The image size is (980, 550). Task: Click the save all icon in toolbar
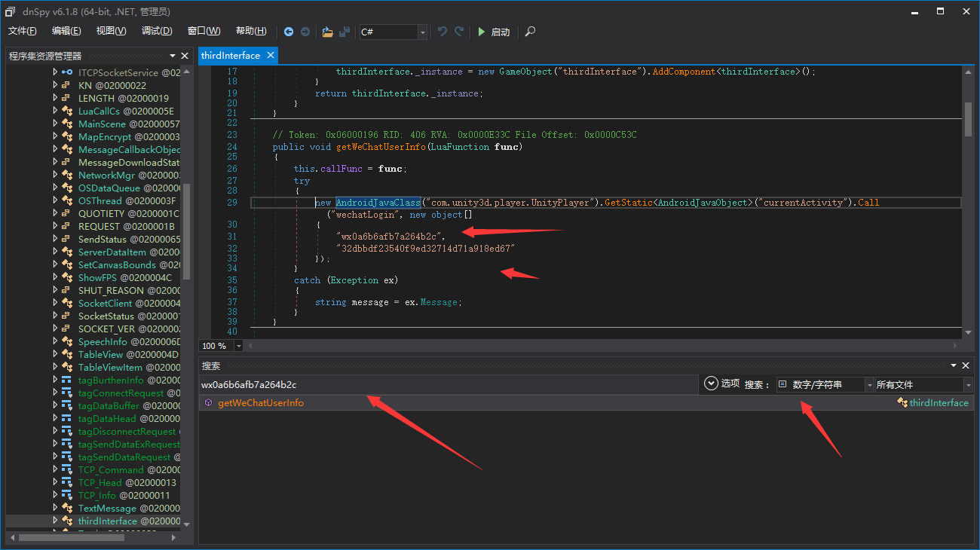click(x=345, y=32)
